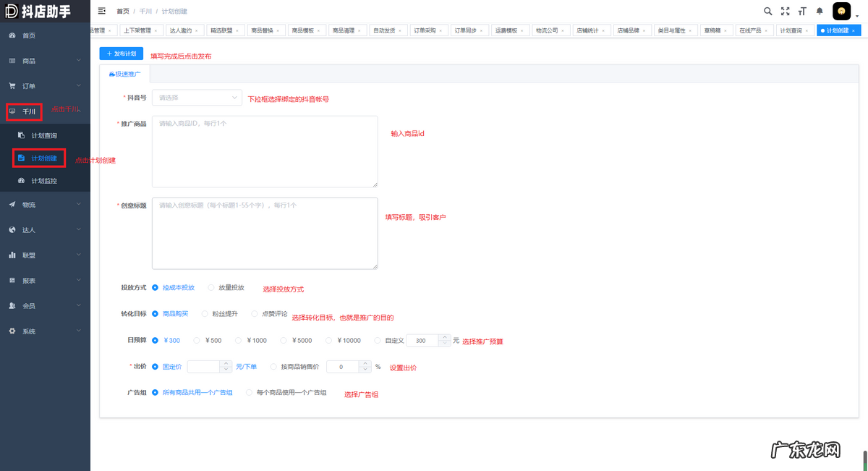
Task: Click the 抖店助手 logo icon
Action: pyautogui.click(x=12, y=11)
